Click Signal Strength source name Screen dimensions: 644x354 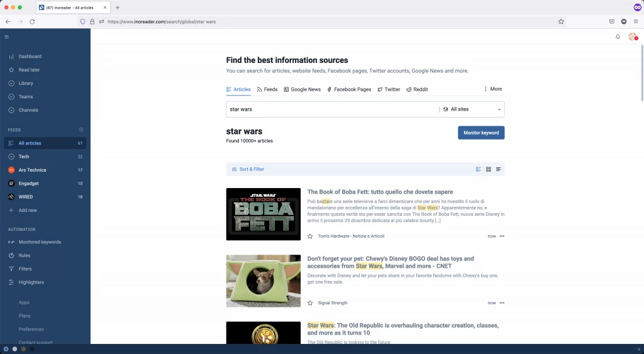coord(333,303)
